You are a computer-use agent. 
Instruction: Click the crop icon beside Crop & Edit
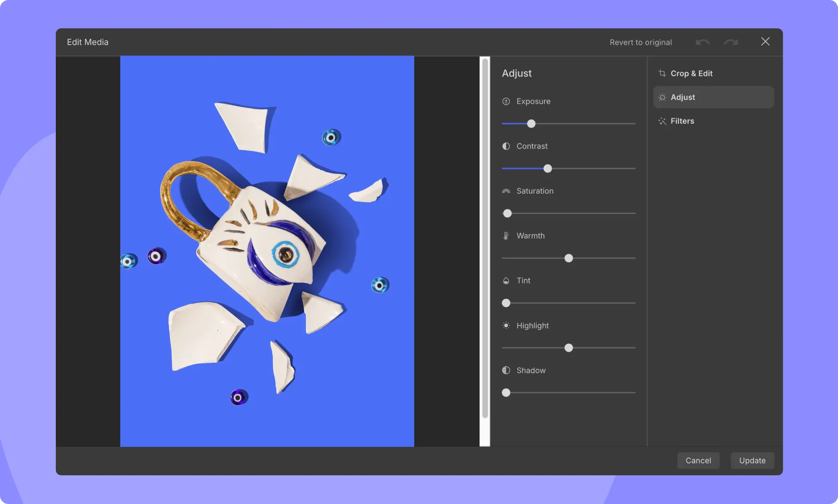[662, 73]
